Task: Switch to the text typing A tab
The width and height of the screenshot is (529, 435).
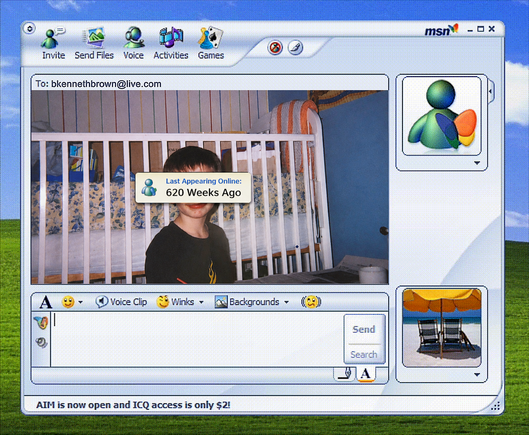Action: (365, 374)
